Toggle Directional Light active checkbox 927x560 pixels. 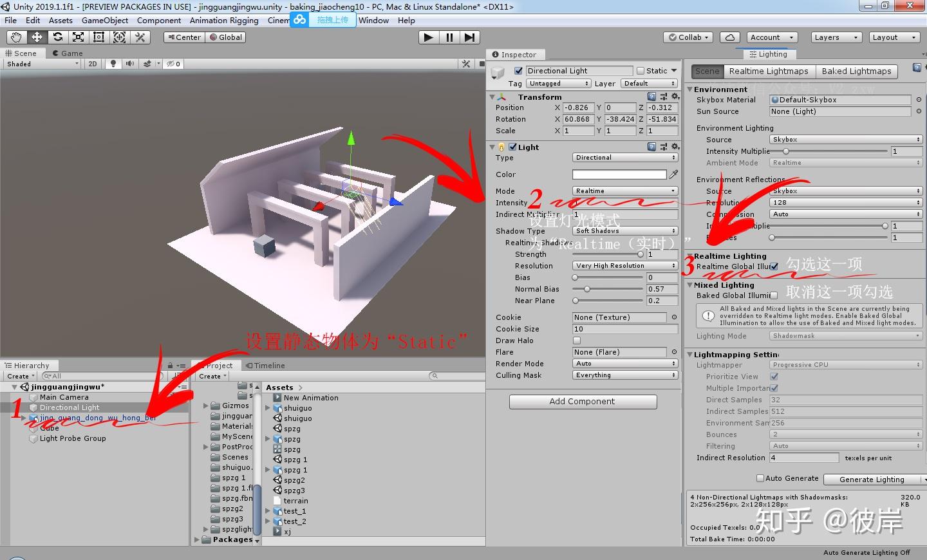pyautogui.click(x=518, y=71)
